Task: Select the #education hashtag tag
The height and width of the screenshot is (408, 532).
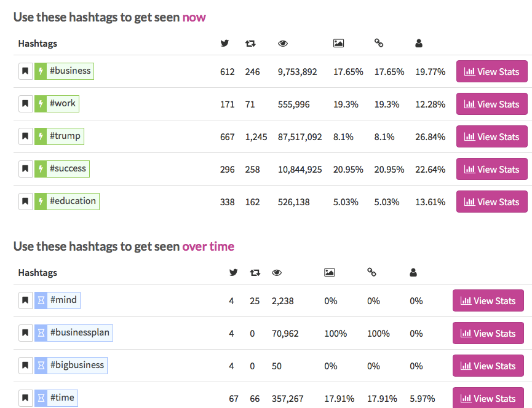Action: point(73,202)
